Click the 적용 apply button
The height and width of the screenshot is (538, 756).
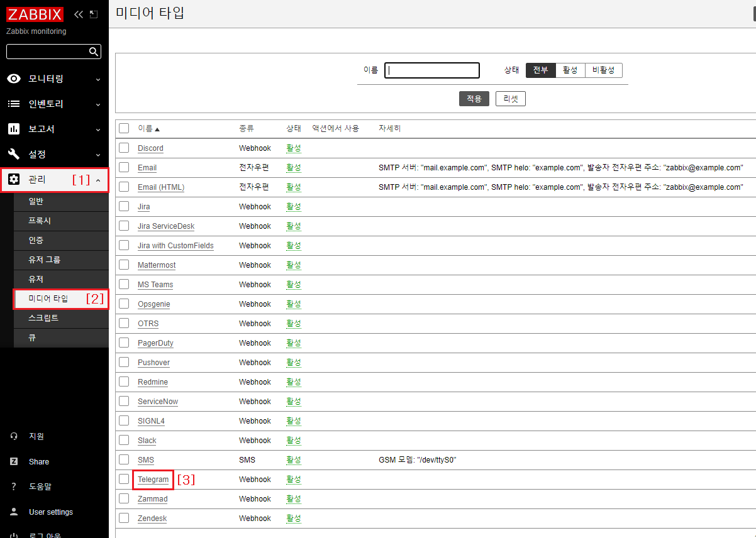(x=474, y=99)
